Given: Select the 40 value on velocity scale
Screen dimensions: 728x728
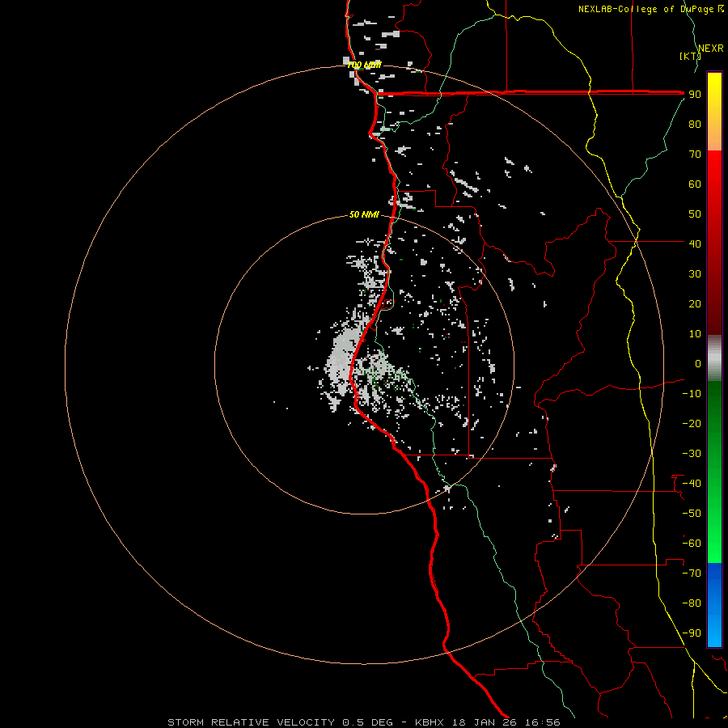Looking at the screenshot, I should [x=695, y=244].
